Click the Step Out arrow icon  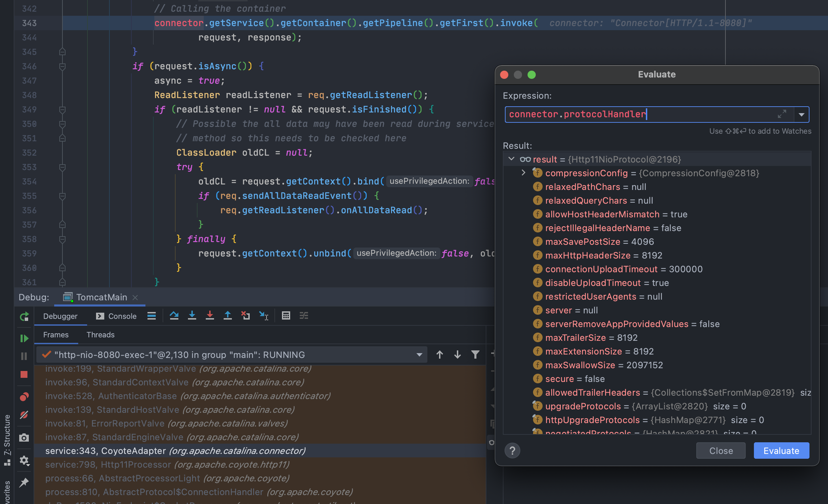click(x=228, y=315)
